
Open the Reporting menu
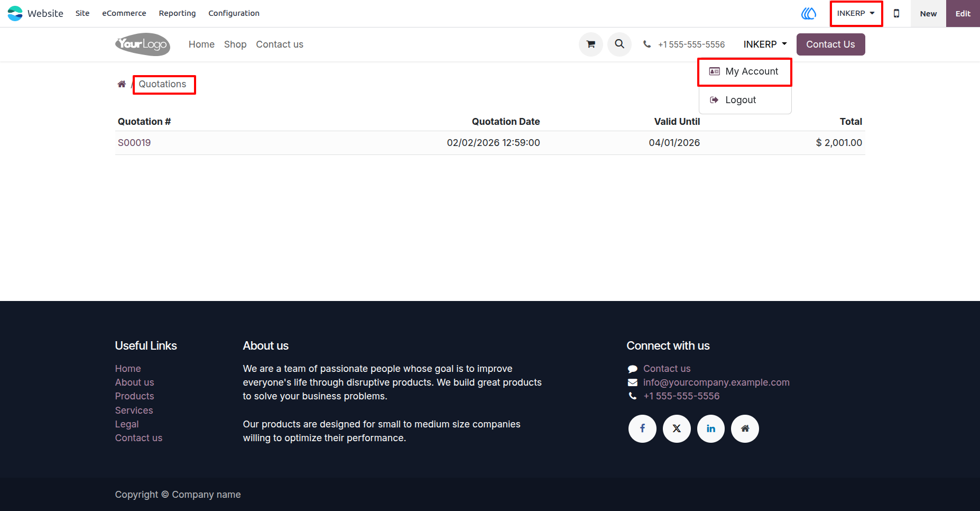point(177,13)
